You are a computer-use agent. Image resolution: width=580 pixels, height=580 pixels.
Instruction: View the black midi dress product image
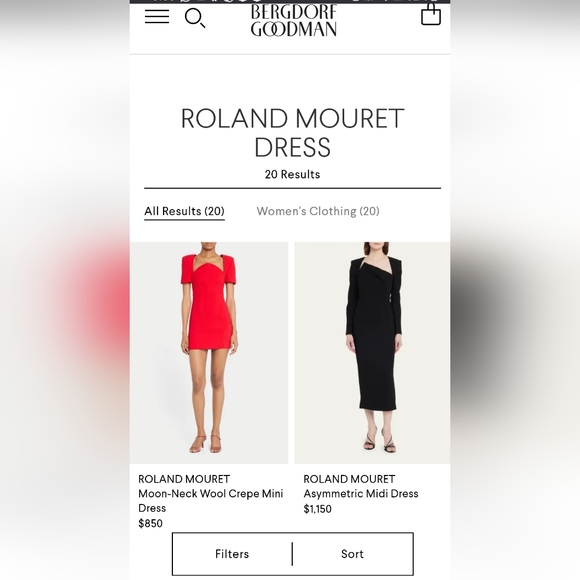(x=372, y=353)
